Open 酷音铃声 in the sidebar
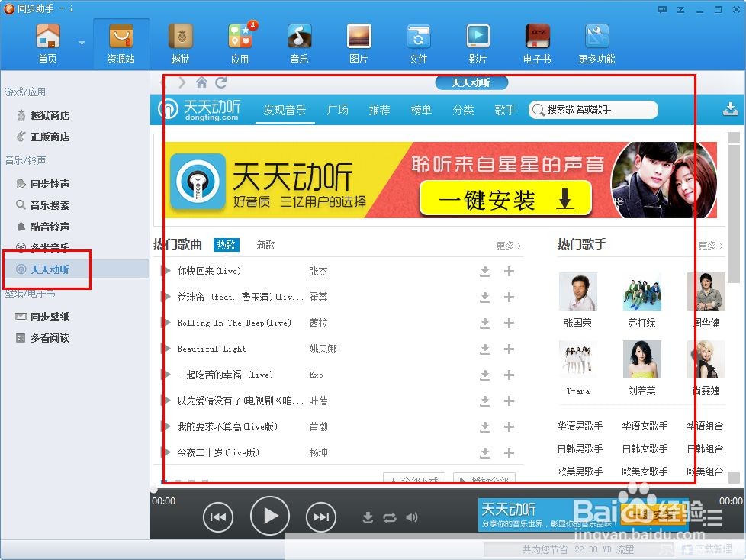 (x=43, y=227)
